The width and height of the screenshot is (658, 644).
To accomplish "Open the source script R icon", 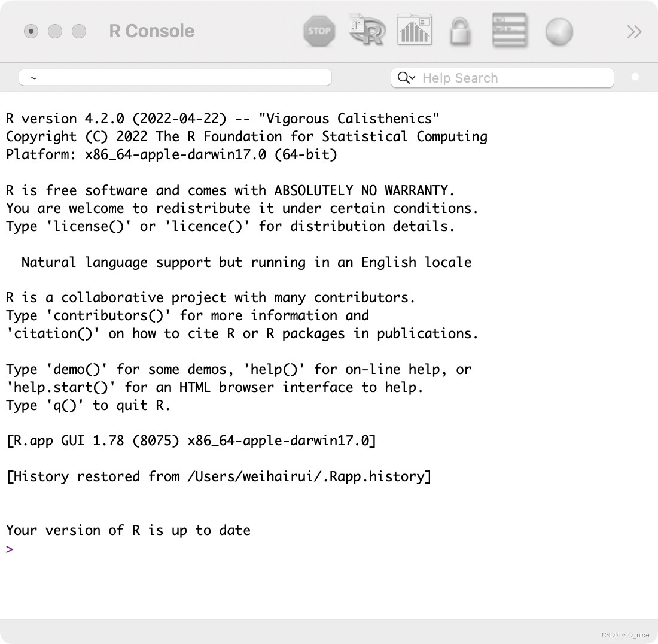I will click(367, 30).
